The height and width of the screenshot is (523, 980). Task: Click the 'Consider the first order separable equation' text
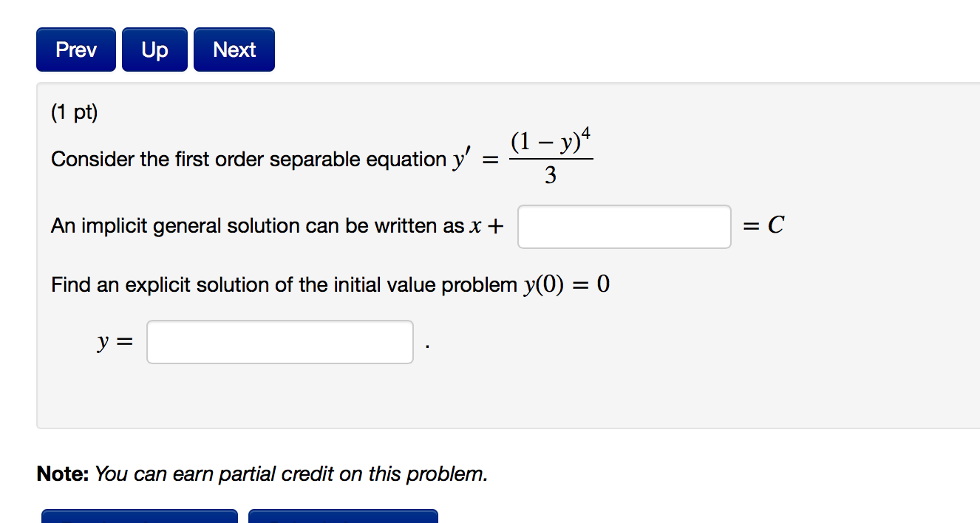[248, 160]
